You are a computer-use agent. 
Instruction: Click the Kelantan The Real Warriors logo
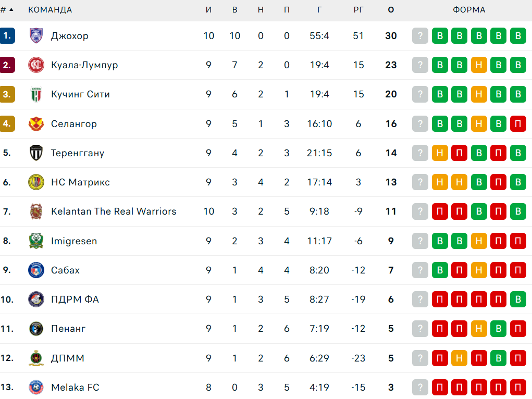[x=36, y=211]
